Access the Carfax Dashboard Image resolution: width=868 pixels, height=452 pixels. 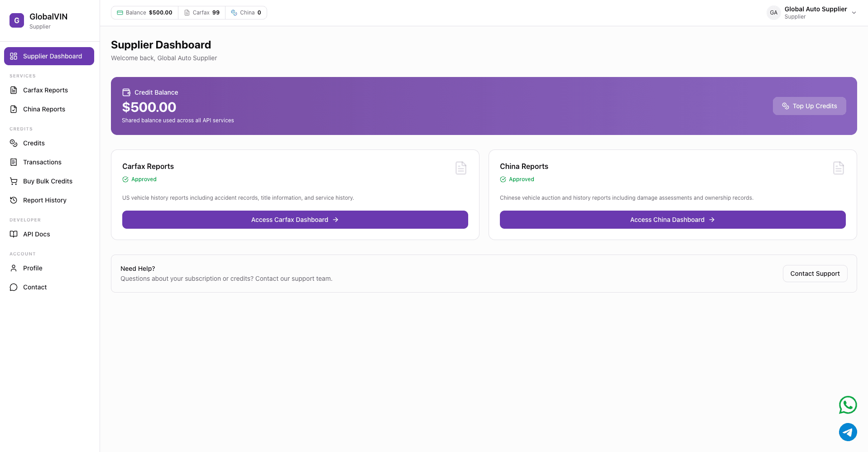tap(295, 220)
